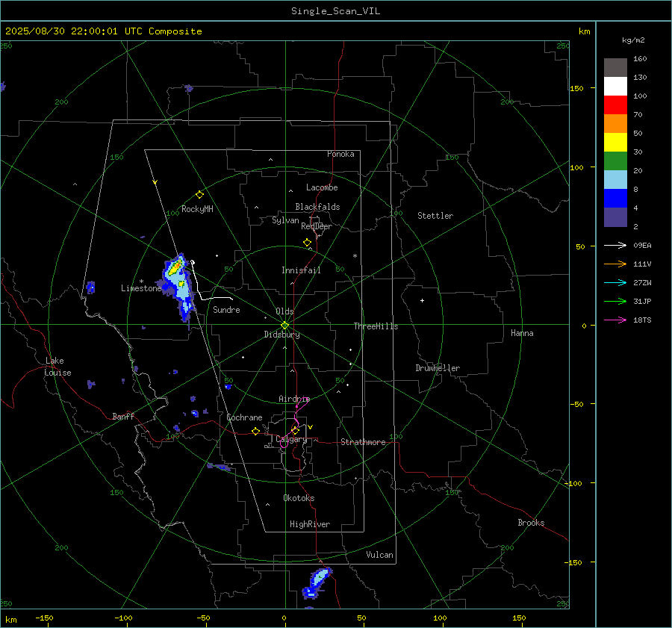The width and height of the screenshot is (672, 628).
Task: Click the Innisfail label
Action: pos(301,270)
